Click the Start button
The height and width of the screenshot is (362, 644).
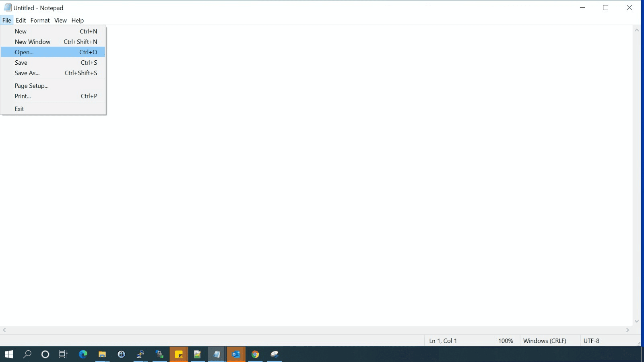click(x=8, y=354)
